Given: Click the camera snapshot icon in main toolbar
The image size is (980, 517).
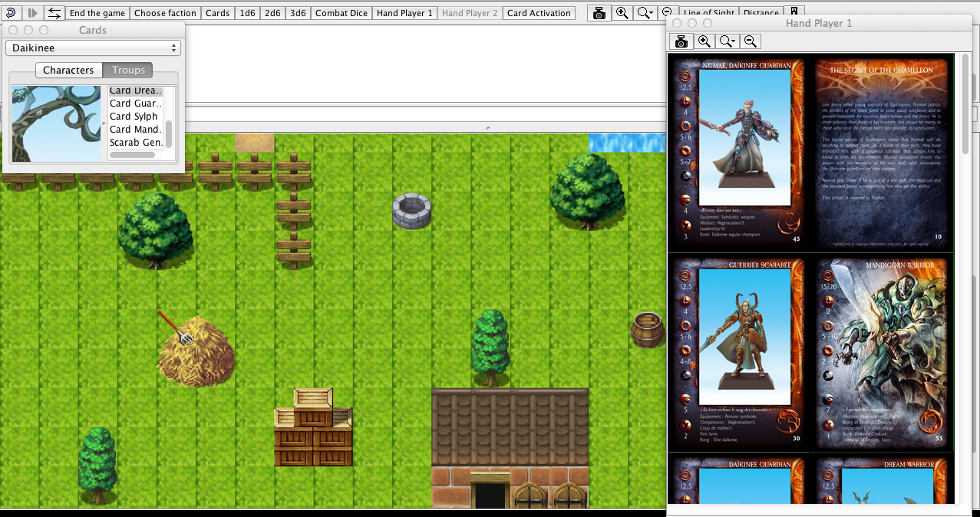Looking at the screenshot, I should [599, 13].
